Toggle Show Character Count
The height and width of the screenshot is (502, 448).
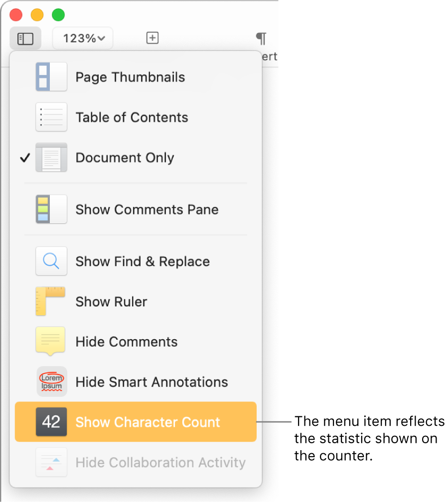click(148, 422)
